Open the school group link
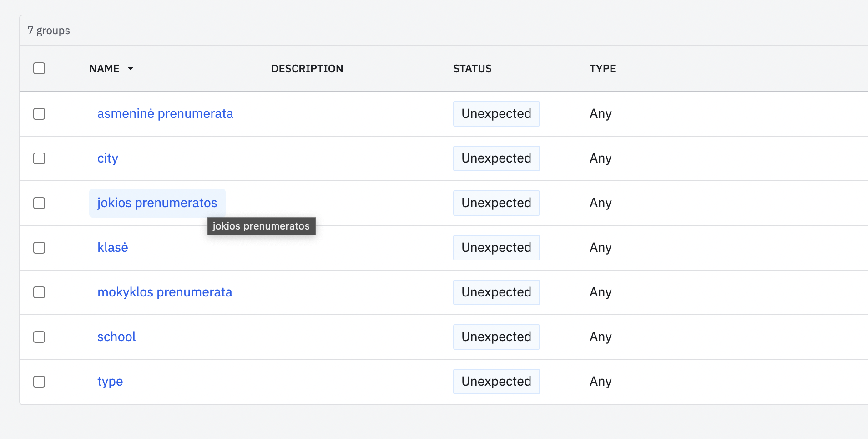 pyautogui.click(x=116, y=337)
